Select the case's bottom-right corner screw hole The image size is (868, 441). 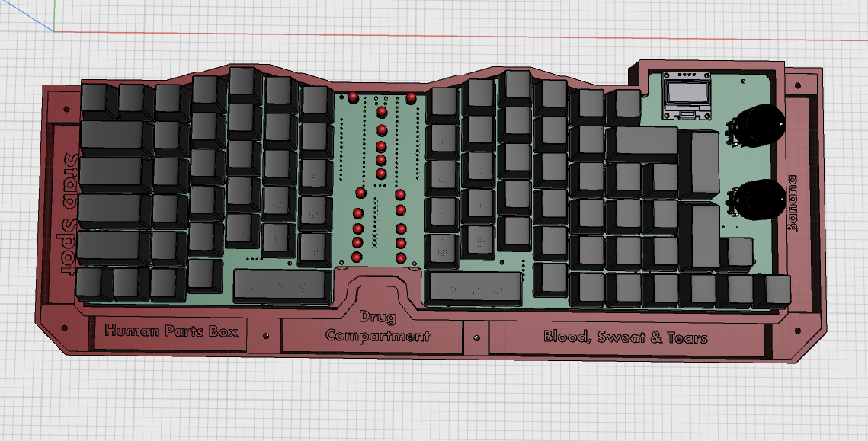(796, 332)
